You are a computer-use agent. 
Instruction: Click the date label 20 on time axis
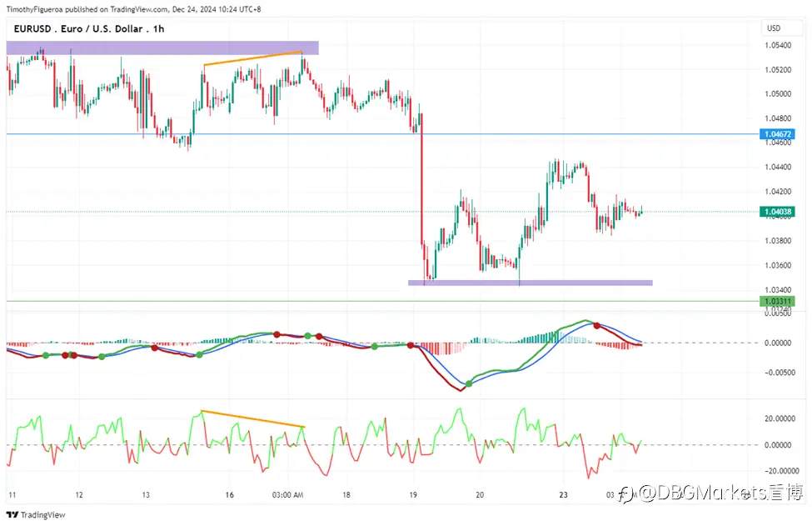coord(480,495)
